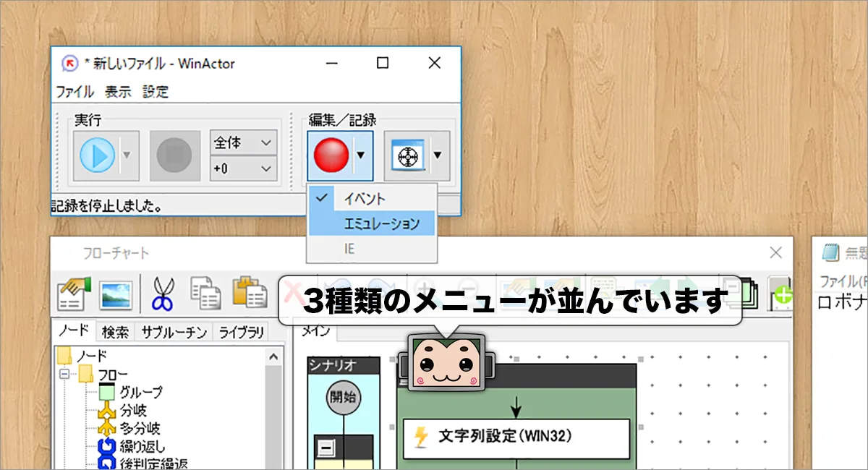Open the dropdown arrow beside target selection icon

click(438, 155)
